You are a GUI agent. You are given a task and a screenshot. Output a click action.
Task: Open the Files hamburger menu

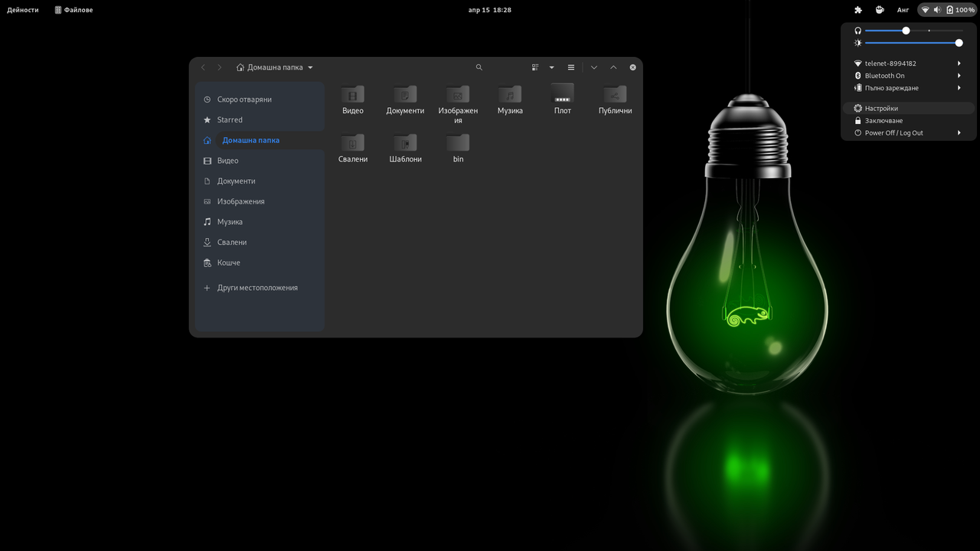click(571, 67)
